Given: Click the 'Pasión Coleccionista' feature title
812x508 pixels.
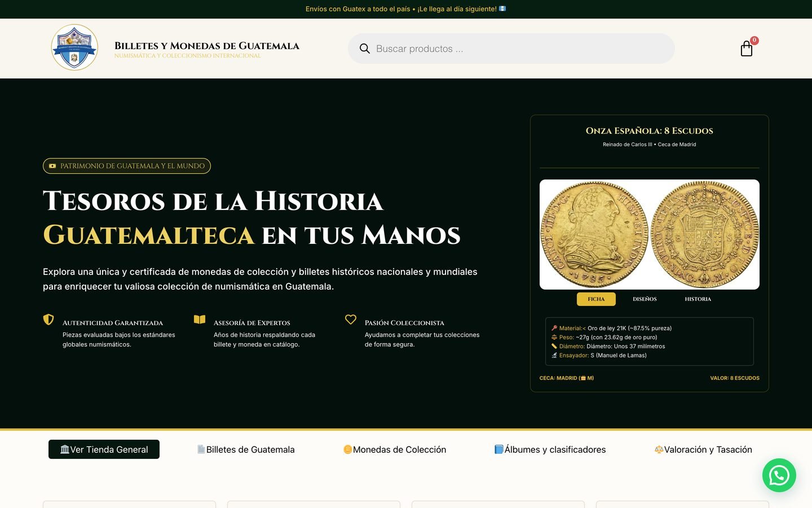Looking at the screenshot, I should click(404, 323).
